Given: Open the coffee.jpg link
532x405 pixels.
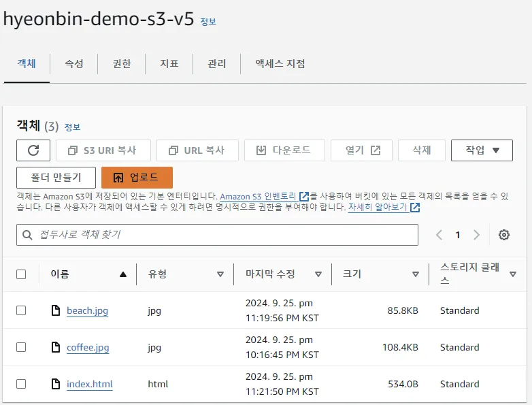Looking at the screenshot, I should pyautogui.click(x=88, y=347).
